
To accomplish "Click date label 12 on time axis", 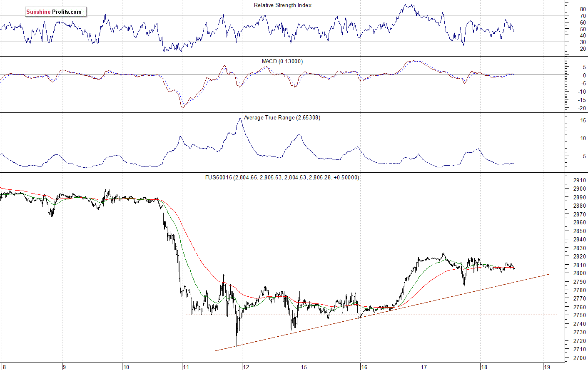I will pos(246,367).
